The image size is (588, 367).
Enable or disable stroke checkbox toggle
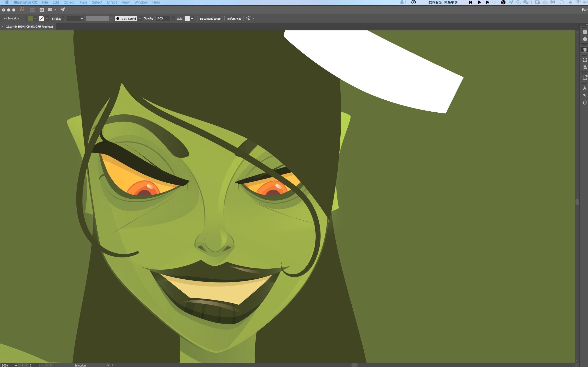pos(41,19)
